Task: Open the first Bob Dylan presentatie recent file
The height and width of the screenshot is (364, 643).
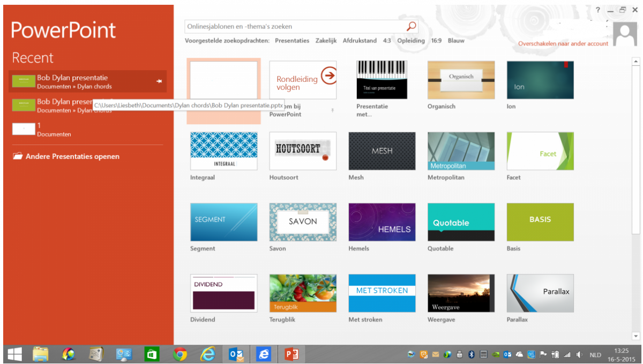Action: pyautogui.click(x=87, y=81)
